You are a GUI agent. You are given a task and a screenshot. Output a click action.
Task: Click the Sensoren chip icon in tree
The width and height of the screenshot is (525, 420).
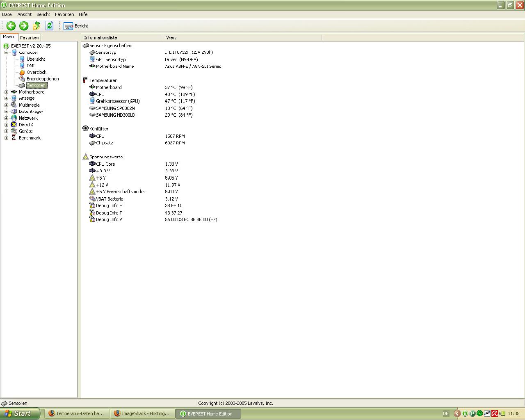coord(22,85)
